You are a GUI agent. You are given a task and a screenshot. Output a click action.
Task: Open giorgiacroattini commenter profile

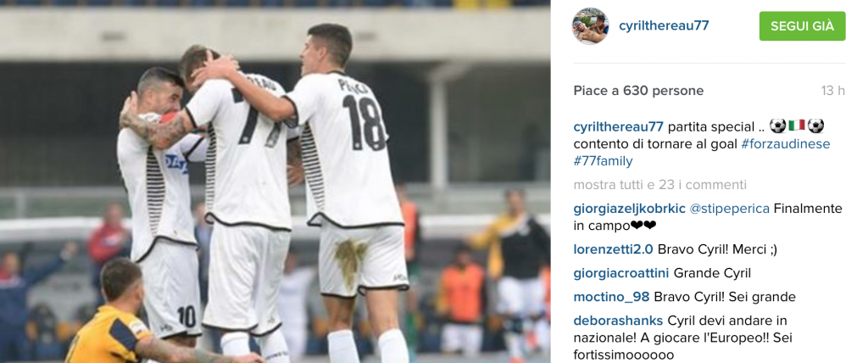621,273
